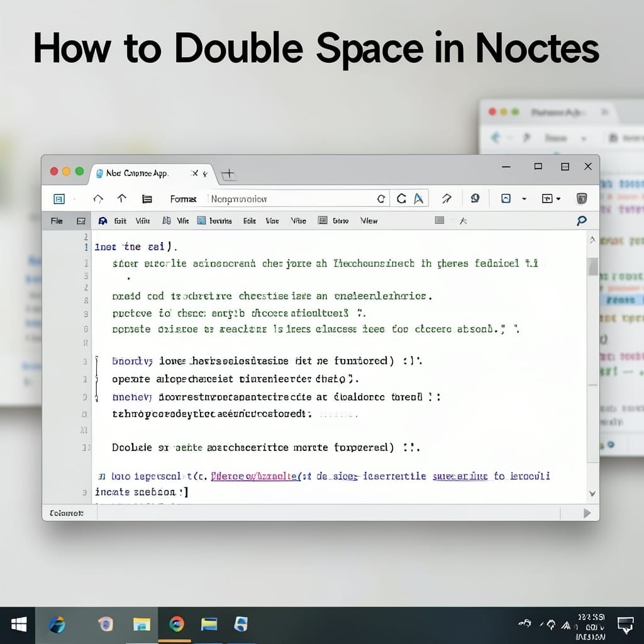Open the Vfic menu item

(x=183, y=221)
